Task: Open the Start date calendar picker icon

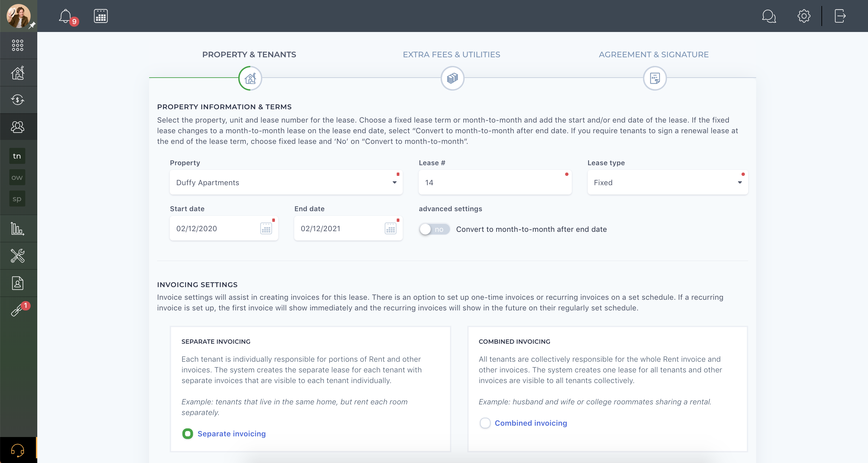Action: [x=266, y=228]
